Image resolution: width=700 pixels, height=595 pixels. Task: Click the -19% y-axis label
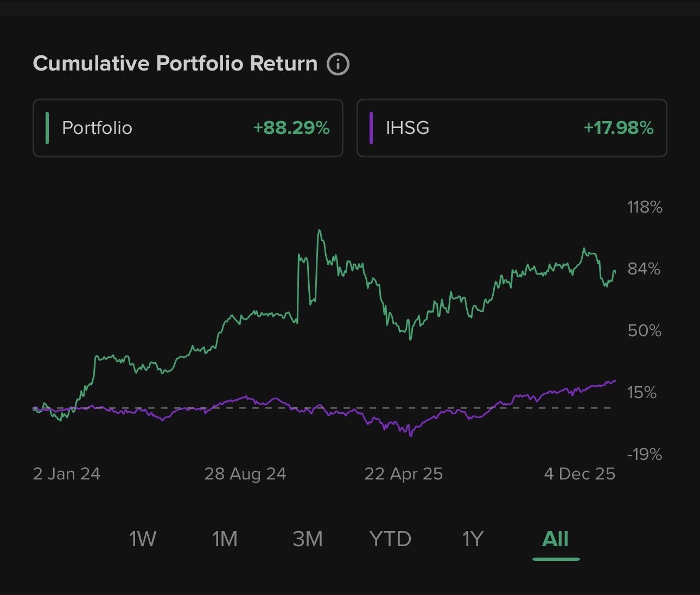coord(645,454)
